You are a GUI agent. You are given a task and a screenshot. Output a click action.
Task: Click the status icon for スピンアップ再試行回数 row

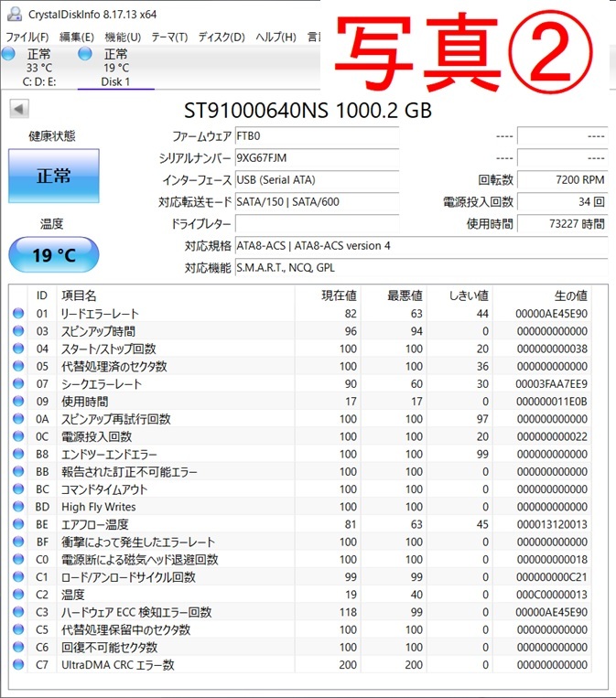18,419
